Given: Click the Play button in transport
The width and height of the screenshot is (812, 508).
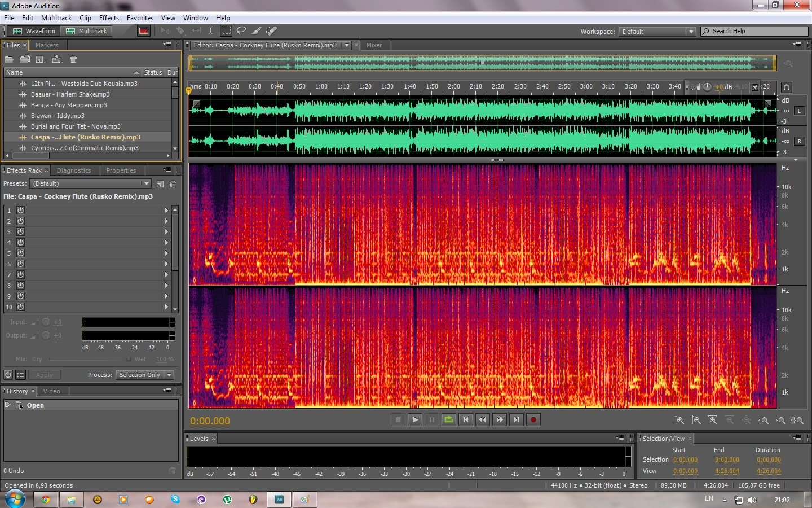Looking at the screenshot, I should click(415, 420).
